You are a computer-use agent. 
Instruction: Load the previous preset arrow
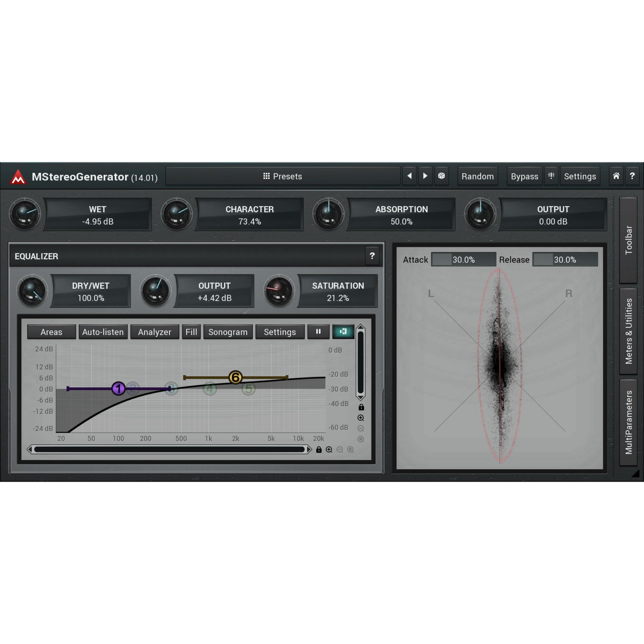tap(409, 176)
